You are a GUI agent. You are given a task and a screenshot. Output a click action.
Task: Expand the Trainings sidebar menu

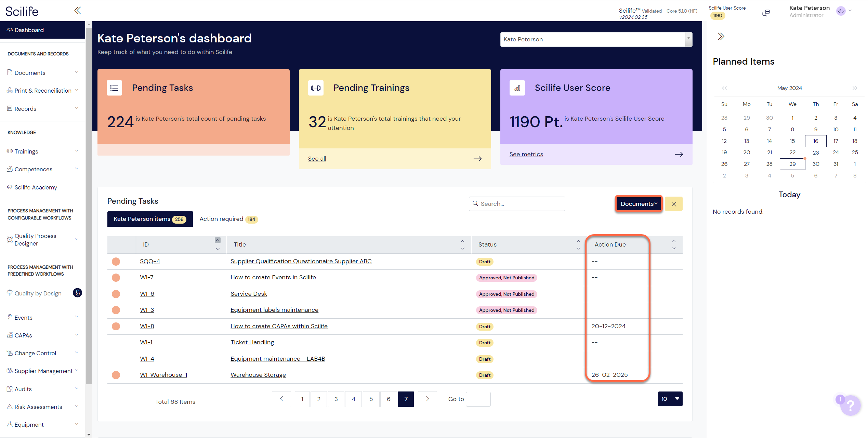coord(77,151)
